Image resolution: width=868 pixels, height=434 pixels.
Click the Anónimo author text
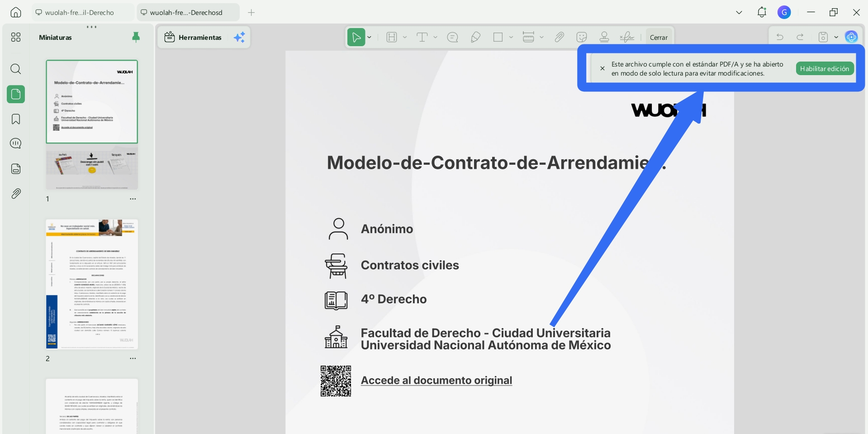click(x=387, y=229)
